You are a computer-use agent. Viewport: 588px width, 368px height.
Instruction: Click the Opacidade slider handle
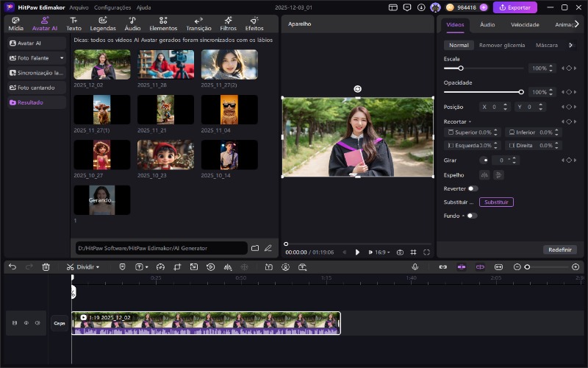pyautogui.click(x=521, y=92)
